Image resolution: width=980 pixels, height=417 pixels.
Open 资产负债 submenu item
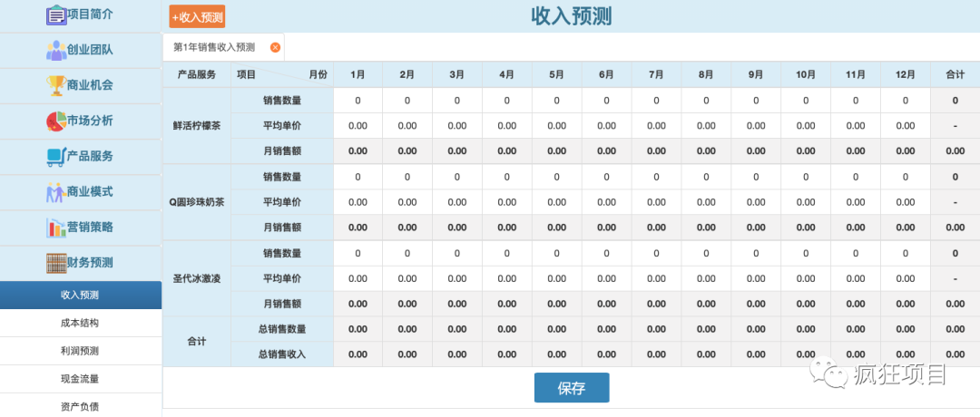pyautogui.click(x=80, y=406)
